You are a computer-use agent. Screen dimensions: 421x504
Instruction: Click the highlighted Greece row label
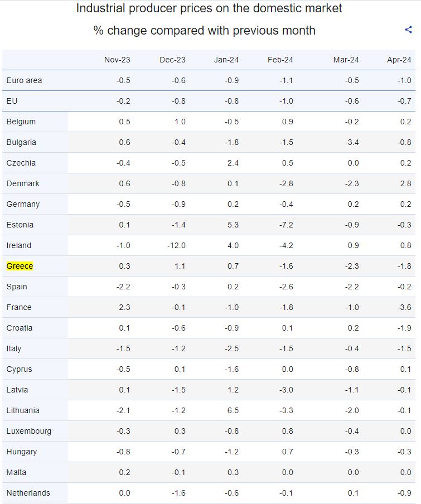click(x=20, y=266)
